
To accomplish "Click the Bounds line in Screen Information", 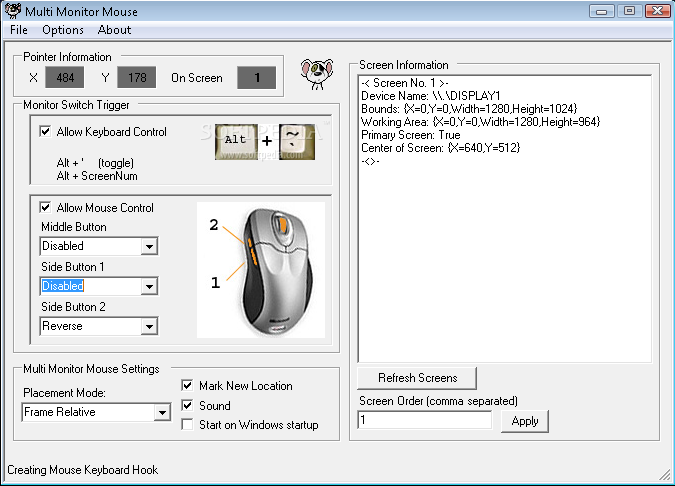I will point(469,109).
